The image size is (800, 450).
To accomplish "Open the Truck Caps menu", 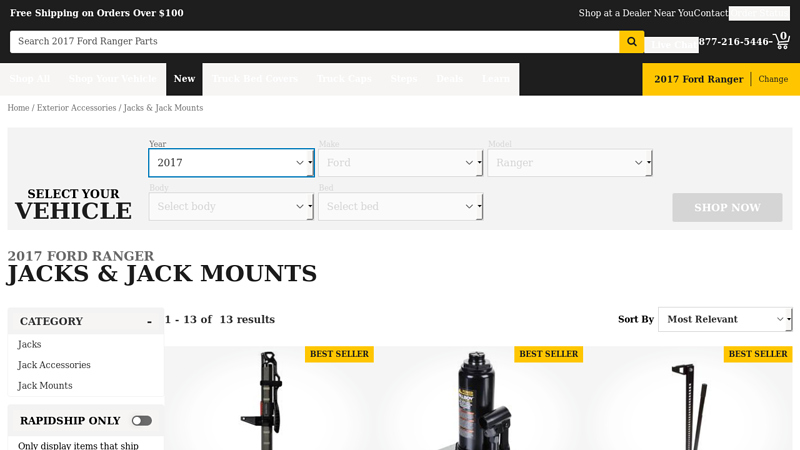I will click(344, 79).
